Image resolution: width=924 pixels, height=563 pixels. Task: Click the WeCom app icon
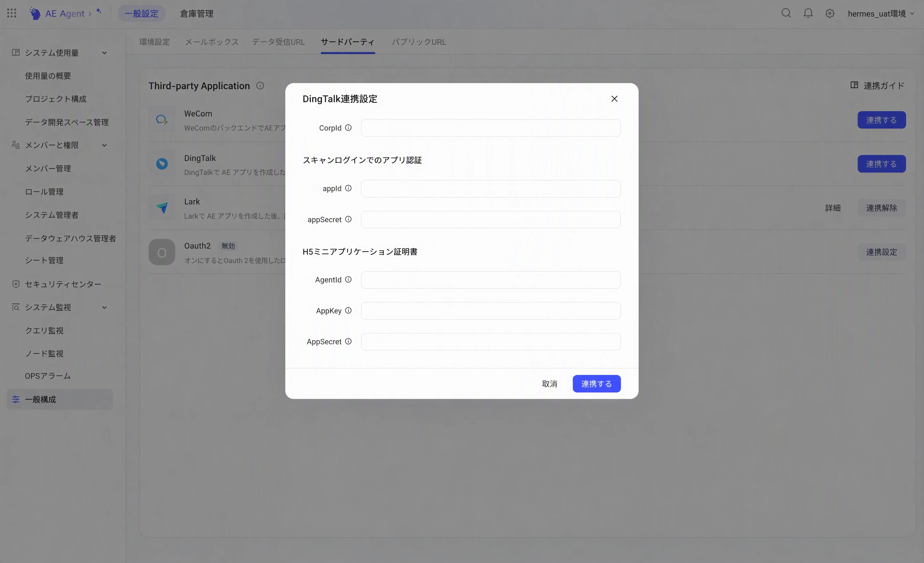click(162, 120)
